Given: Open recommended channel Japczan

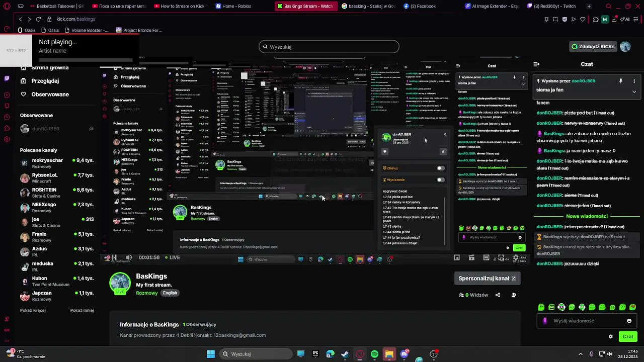Looking at the screenshot, I should (x=56, y=296).
